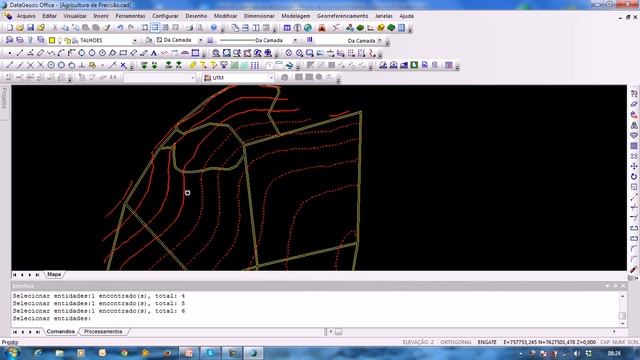Open the blue help question-mark icon
Viewport: 640px width, 360px height.
(x=213, y=28)
